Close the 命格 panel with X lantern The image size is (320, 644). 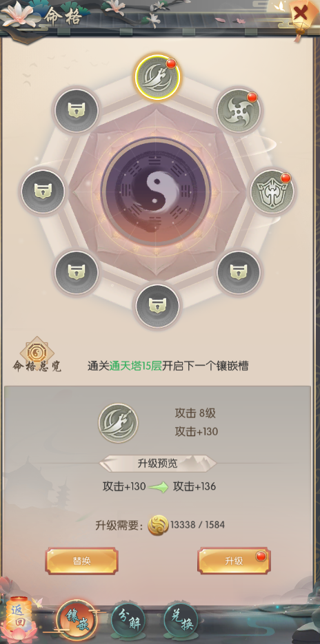pyautogui.click(x=301, y=16)
